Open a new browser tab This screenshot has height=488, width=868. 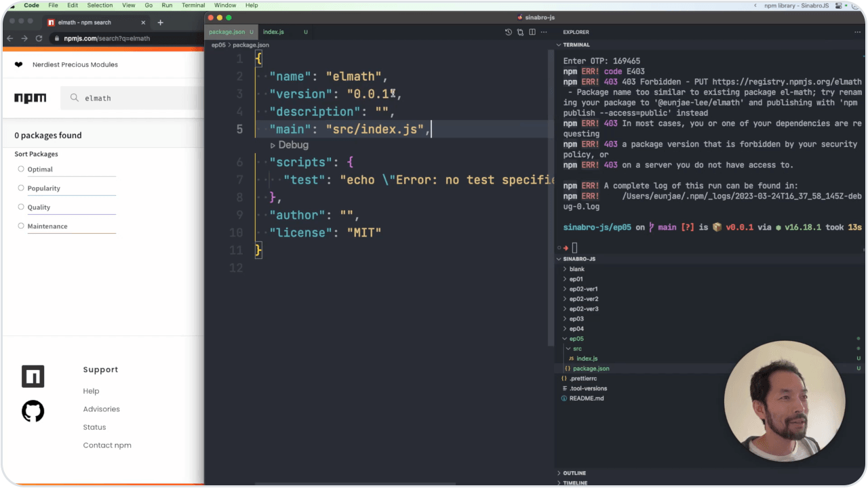(x=161, y=22)
